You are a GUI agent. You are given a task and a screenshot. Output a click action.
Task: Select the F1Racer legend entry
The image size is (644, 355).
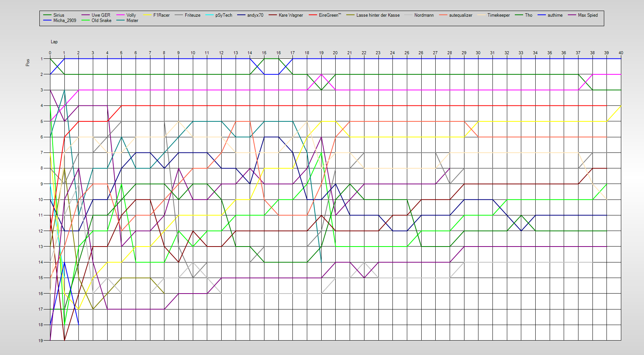161,15
